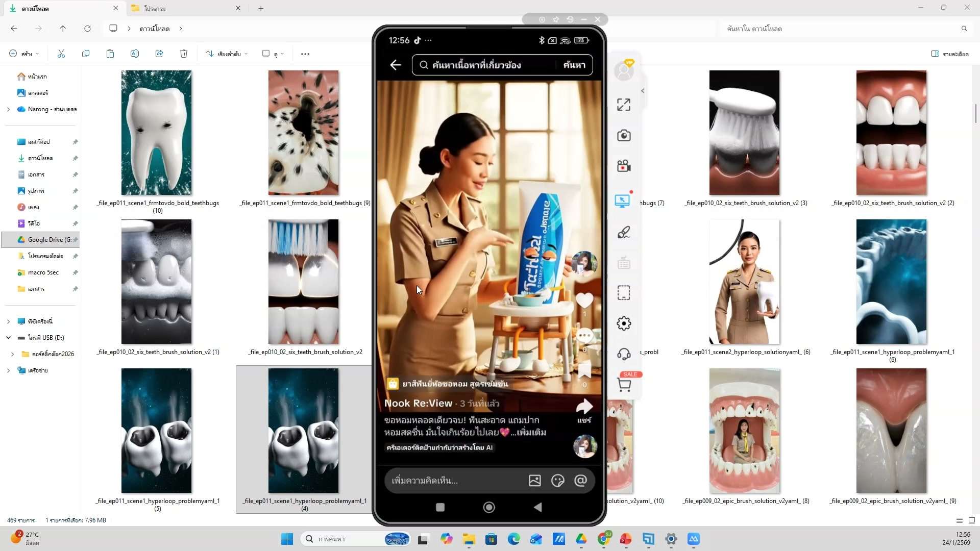The height and width of the screenshot is (551, 980).
Task: Tap the ค้นหา search button in TikTok
Action: click(x=574, y=65)
